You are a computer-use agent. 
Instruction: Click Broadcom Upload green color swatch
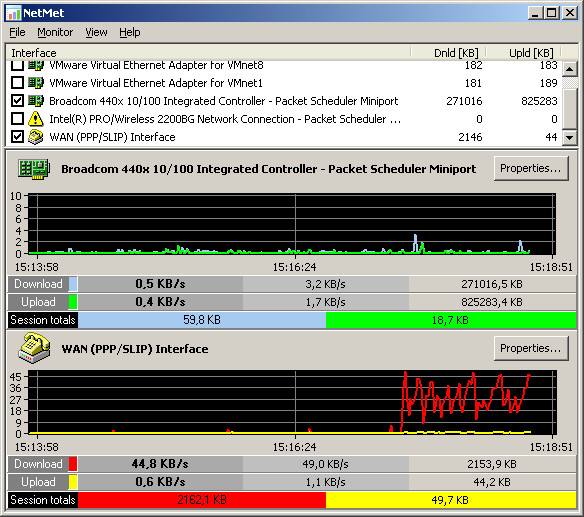[73, 302]
